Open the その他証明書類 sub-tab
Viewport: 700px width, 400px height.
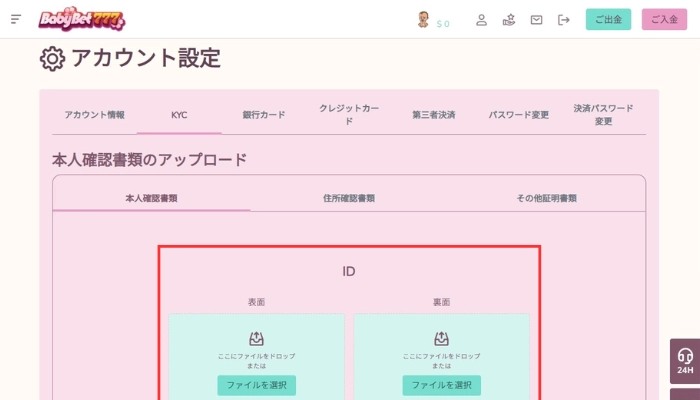[546, 198]
